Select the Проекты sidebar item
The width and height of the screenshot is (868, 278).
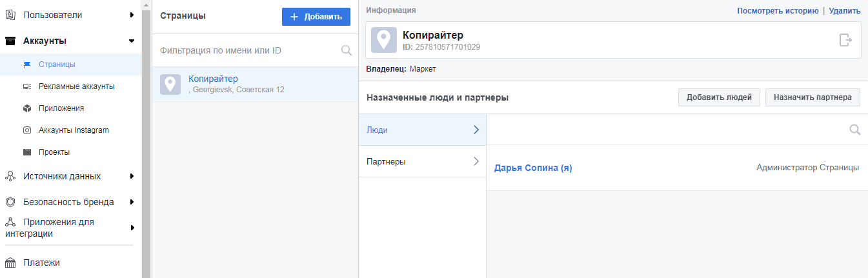54,152
